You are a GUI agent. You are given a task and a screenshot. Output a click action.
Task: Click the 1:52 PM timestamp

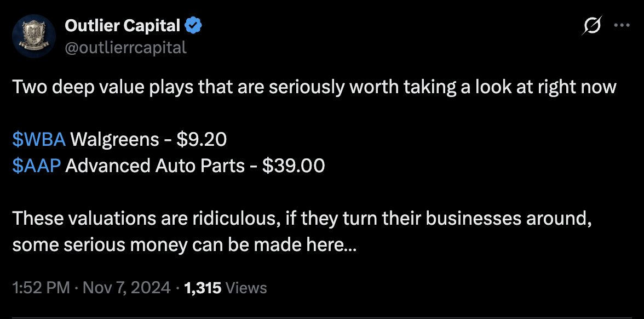(41, 288)
